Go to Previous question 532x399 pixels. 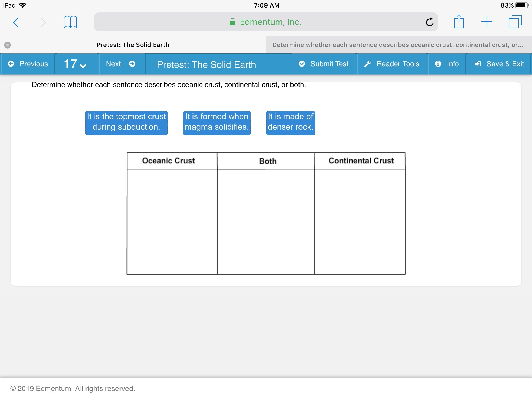coord(28,64)
